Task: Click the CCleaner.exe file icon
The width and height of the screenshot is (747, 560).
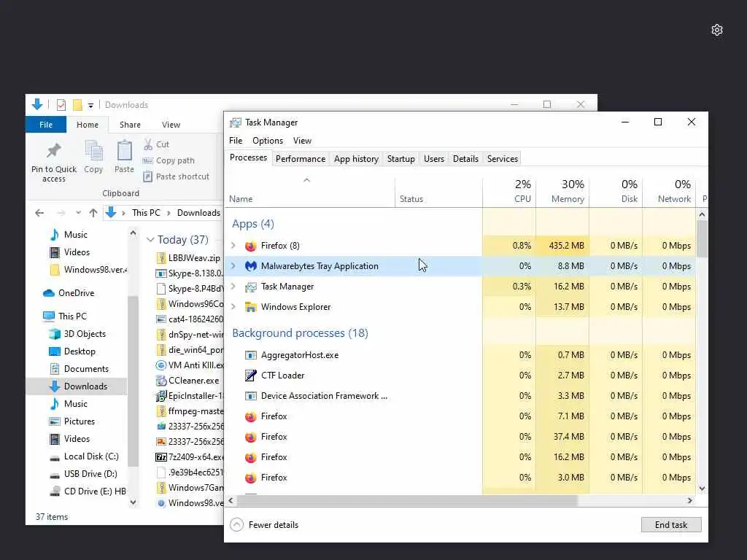Action: tap(161, 381)
